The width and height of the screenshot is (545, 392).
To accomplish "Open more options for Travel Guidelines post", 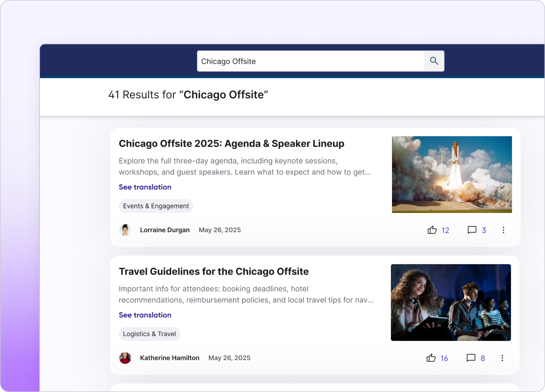I will pyautogui.click(x=502, y=358).
